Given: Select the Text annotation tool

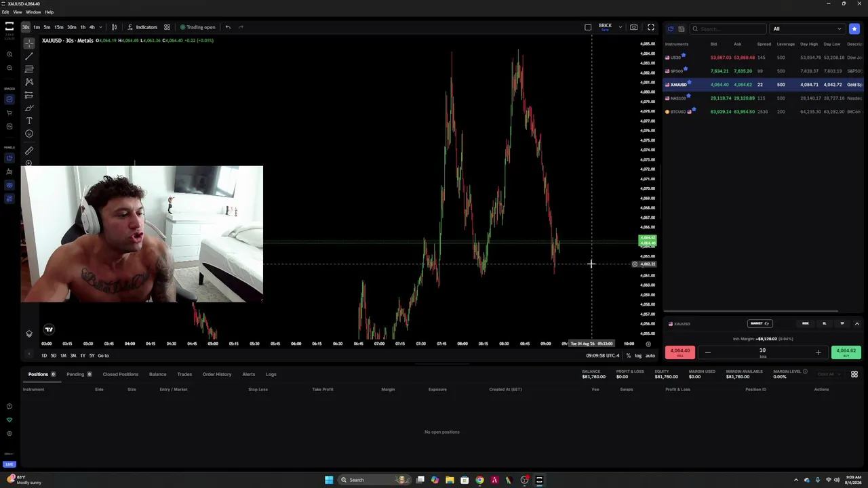Looking at the screenshot, I should [x=29, y=121].
